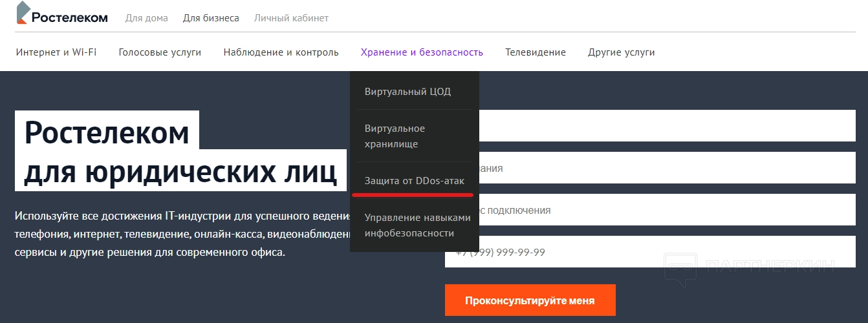Open the Наблюдение и контроль menu

(x=281, y=52)
